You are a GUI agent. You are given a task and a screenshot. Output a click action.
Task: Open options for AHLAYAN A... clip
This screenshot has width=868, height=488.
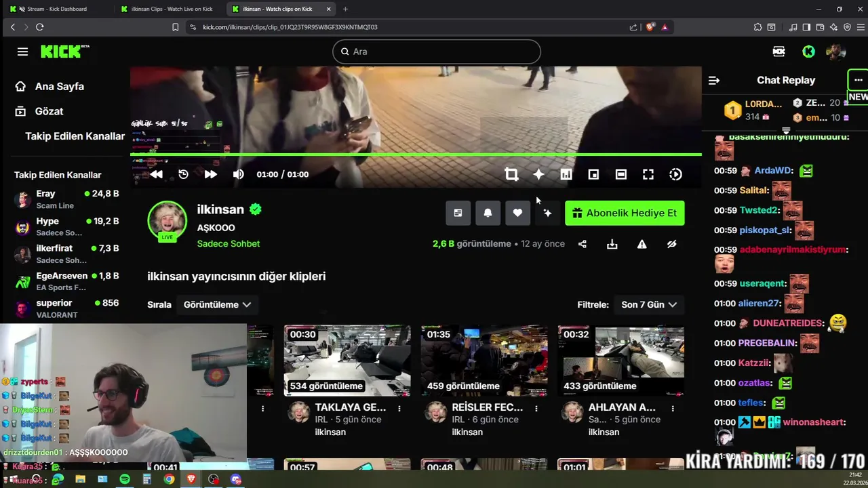673,409
